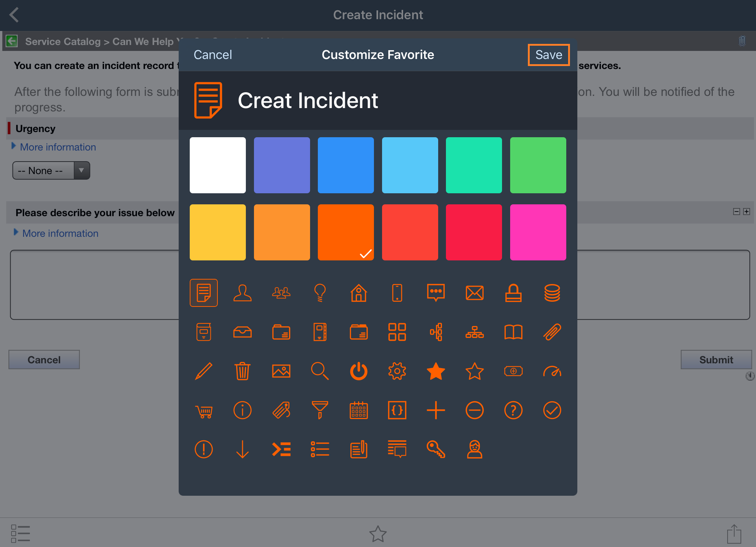Choose the gear settings icon
Screen dimensions: 756x547
tap(397, 371)
